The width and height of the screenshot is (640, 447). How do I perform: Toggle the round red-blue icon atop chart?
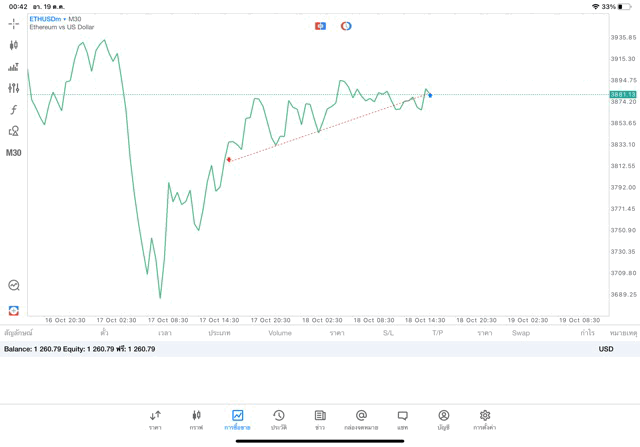(346, 26)
